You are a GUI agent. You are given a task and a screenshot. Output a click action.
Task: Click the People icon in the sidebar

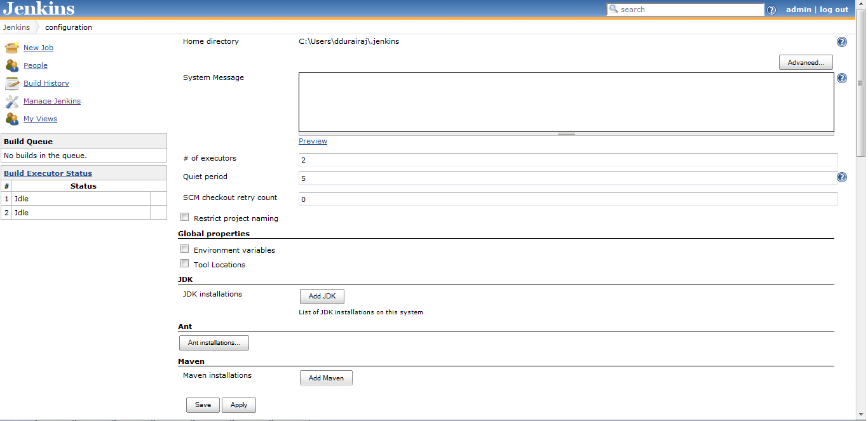(x=12, y=65)
